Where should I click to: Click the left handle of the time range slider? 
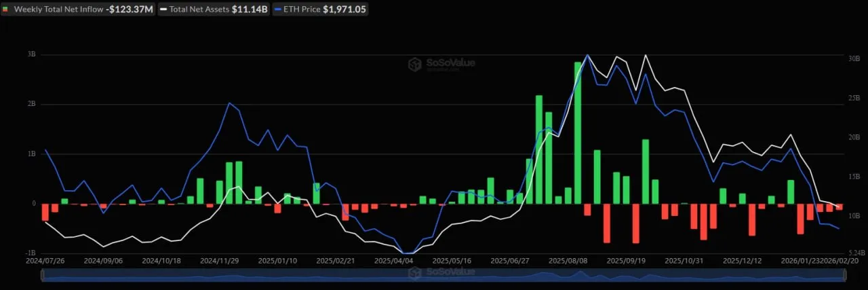point(42,274)
